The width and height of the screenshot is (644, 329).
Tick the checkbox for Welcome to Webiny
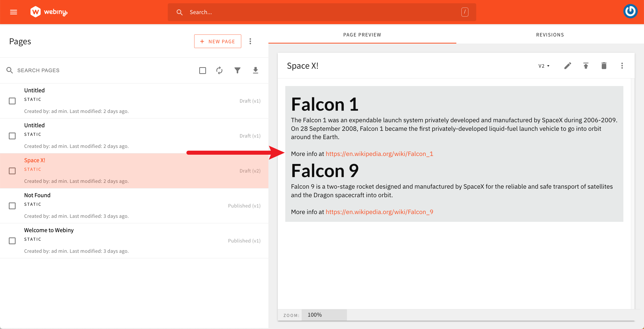point(12,241)
